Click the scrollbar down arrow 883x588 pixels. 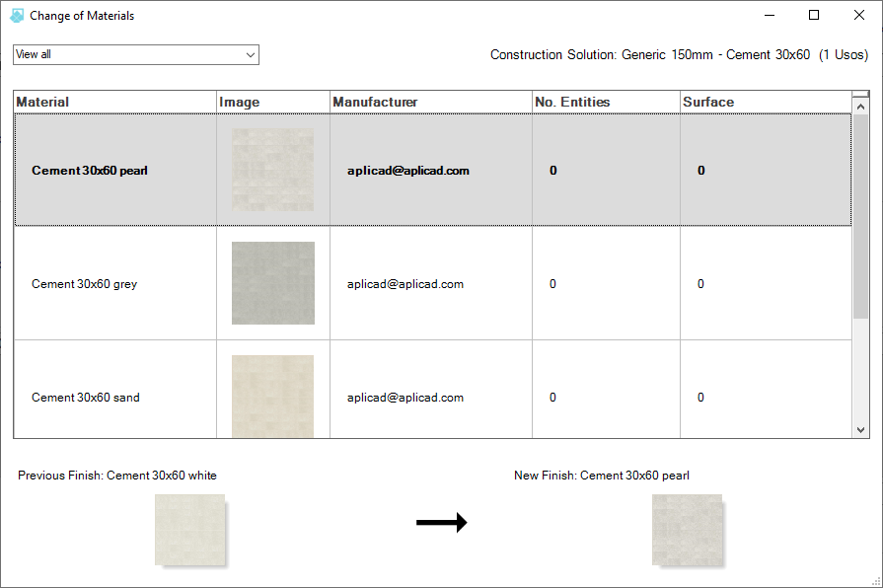[859, 430]
